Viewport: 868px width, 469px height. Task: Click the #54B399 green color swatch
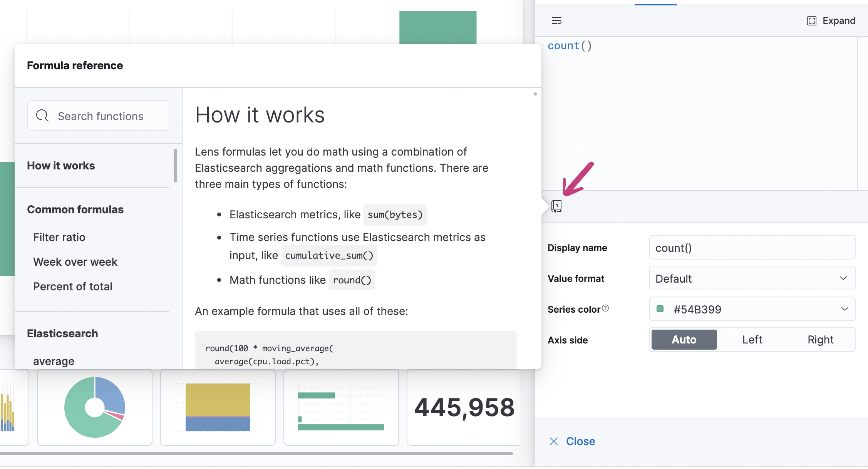tap(660, 309)
